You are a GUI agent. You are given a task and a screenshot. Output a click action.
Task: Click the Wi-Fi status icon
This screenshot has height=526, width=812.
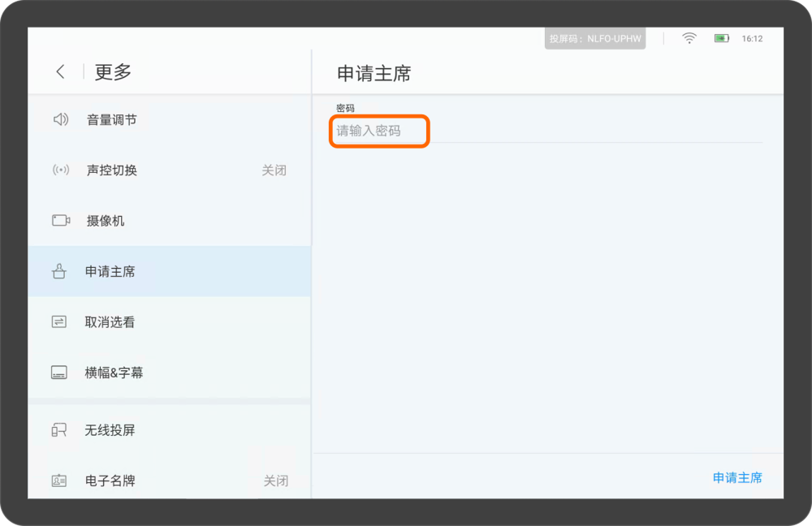point(689,37)
